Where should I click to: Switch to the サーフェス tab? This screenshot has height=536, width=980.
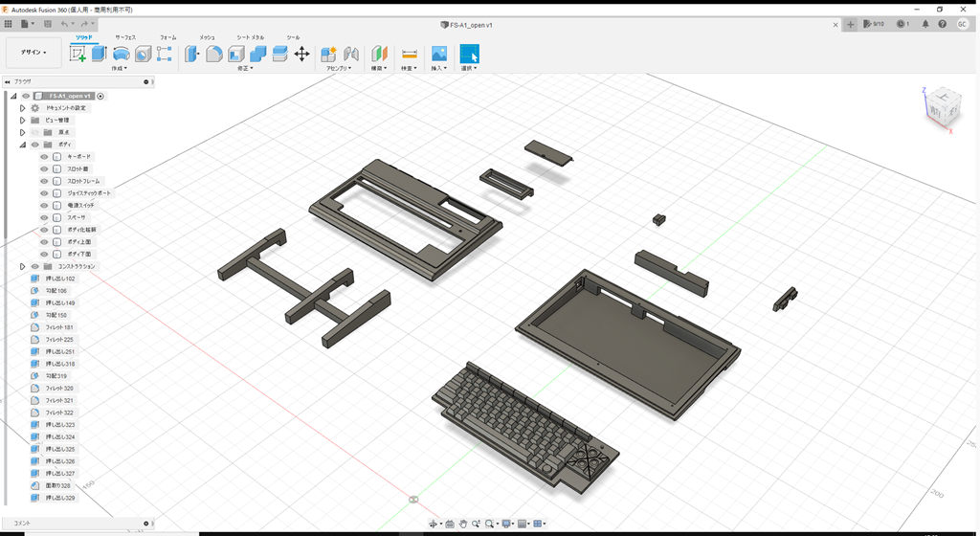pos(125,37)
